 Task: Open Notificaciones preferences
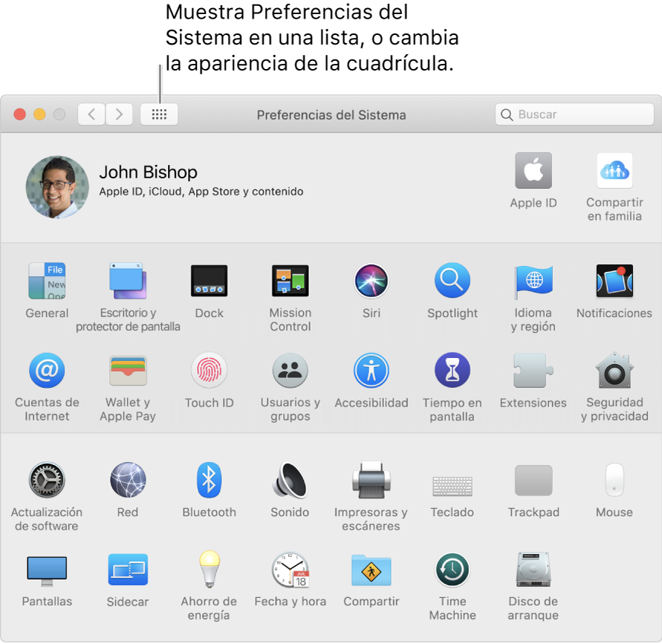pos(614,281)
